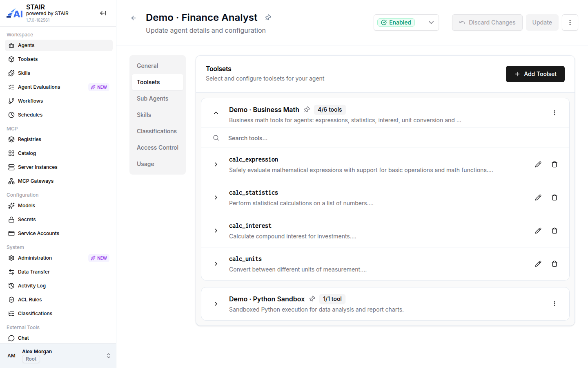
Task: Go back using the arrow beside Demo · Finance Analyst
Action: (x=134, y=18)
